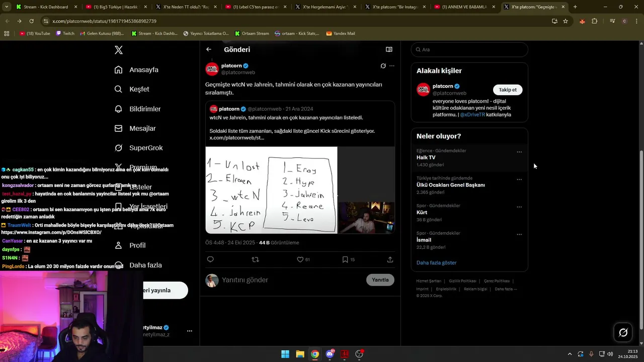Switch to X'te Neden TT oldu tab
The image size is (644, 362).
tap(185, 7)
